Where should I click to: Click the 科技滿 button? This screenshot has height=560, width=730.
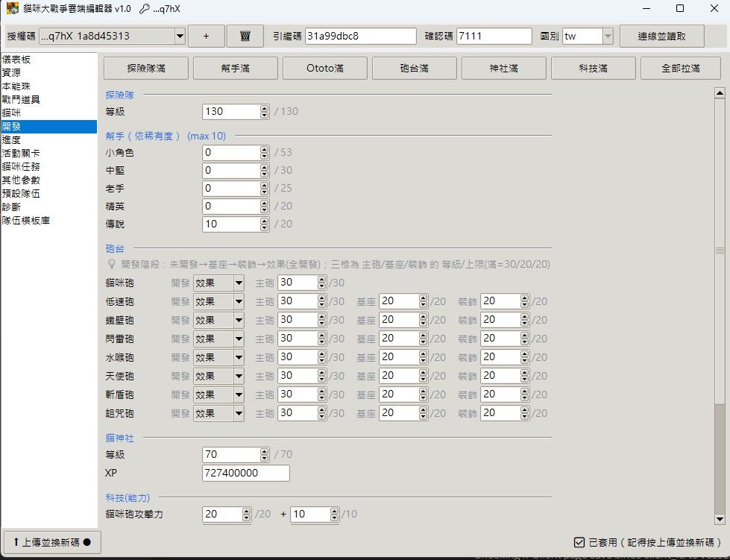[x=593, y=69]
